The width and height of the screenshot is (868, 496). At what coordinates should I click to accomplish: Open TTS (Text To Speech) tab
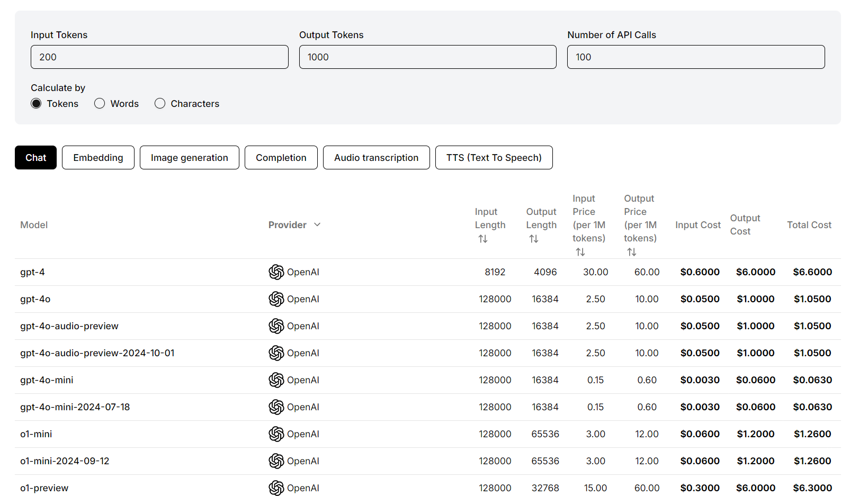point(494,158)
